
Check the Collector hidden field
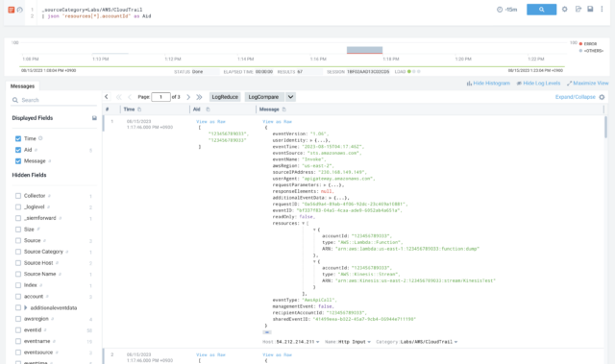pos(18,196)
